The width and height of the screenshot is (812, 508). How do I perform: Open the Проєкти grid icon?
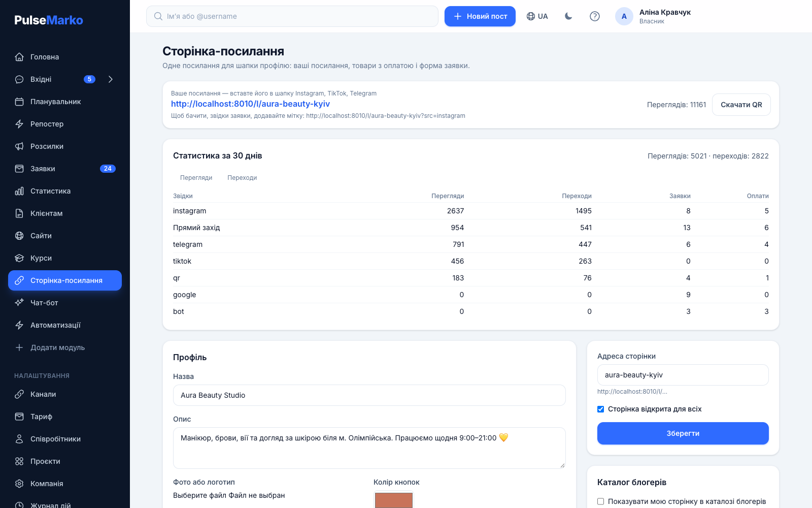click(x=19, y=461)
